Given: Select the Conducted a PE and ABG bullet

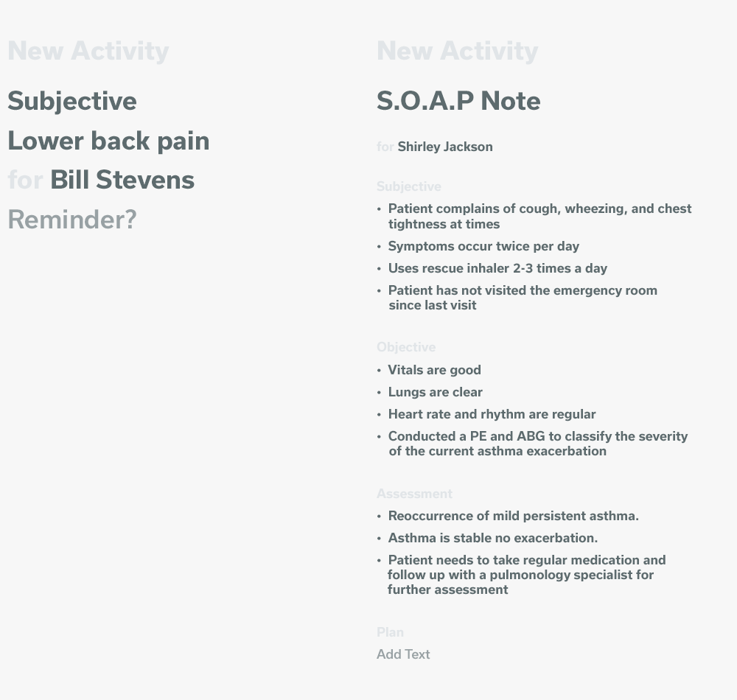Looking at the screenshot, I should [537, 444].
